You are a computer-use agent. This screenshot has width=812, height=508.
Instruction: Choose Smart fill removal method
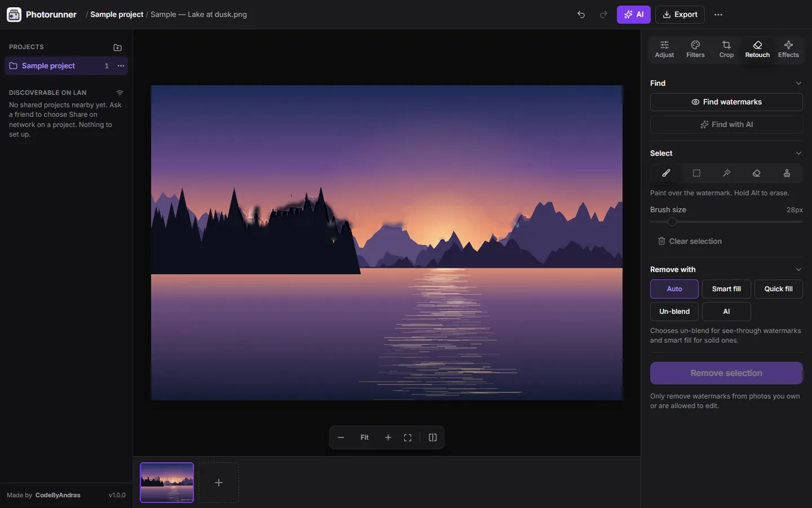coord(726,289)
